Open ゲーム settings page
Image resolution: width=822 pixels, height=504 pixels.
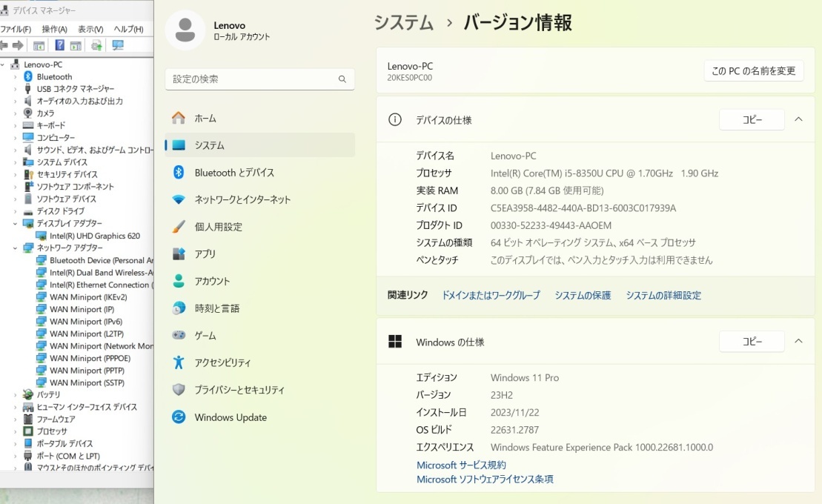[259, 336]
